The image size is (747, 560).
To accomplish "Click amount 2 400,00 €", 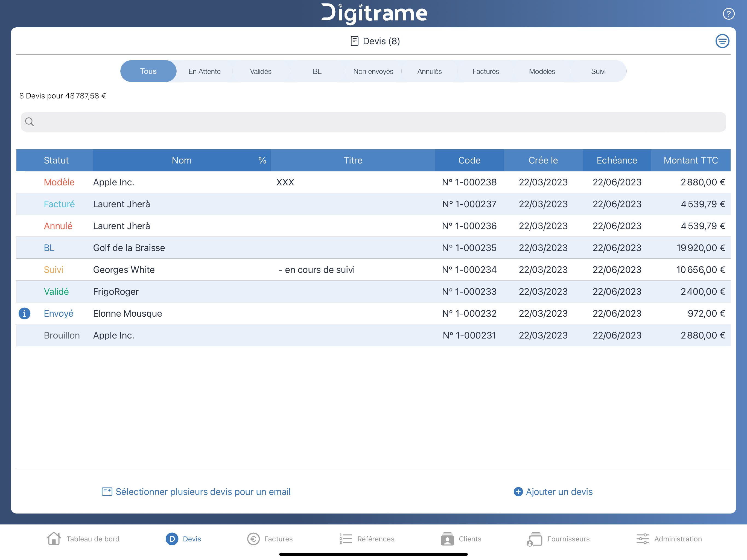I will click(x=703, y=291).
